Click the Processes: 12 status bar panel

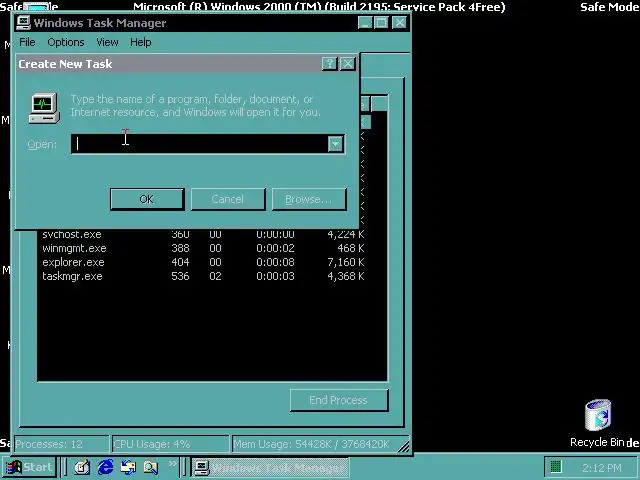pyautogui.click(x=61, y=444)
